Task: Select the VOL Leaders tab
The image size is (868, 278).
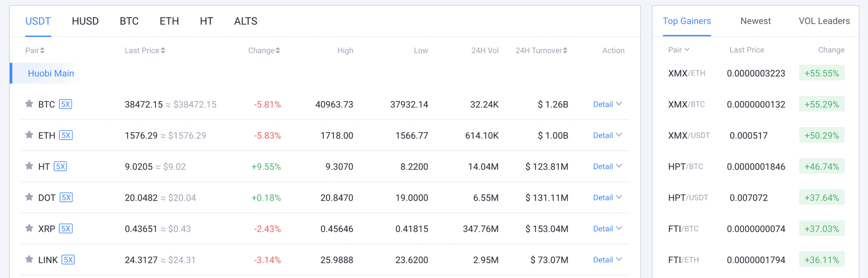Action: coord(824,21)
